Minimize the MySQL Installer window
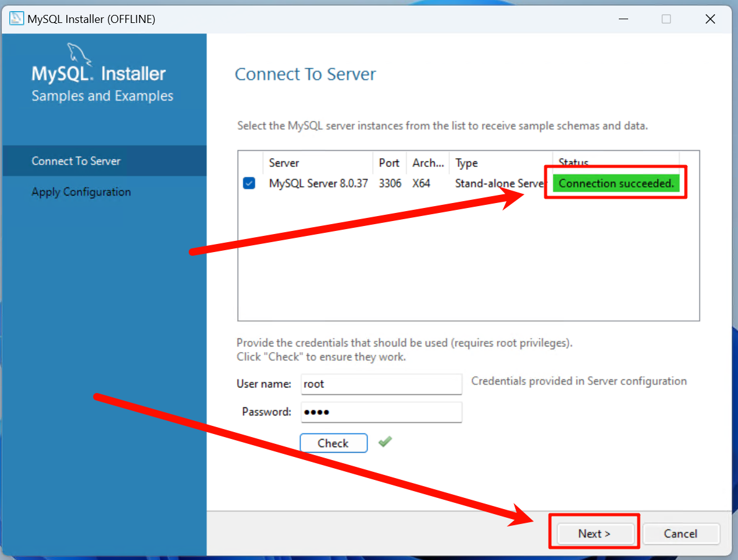738x560 pixels. click(623, 19)
